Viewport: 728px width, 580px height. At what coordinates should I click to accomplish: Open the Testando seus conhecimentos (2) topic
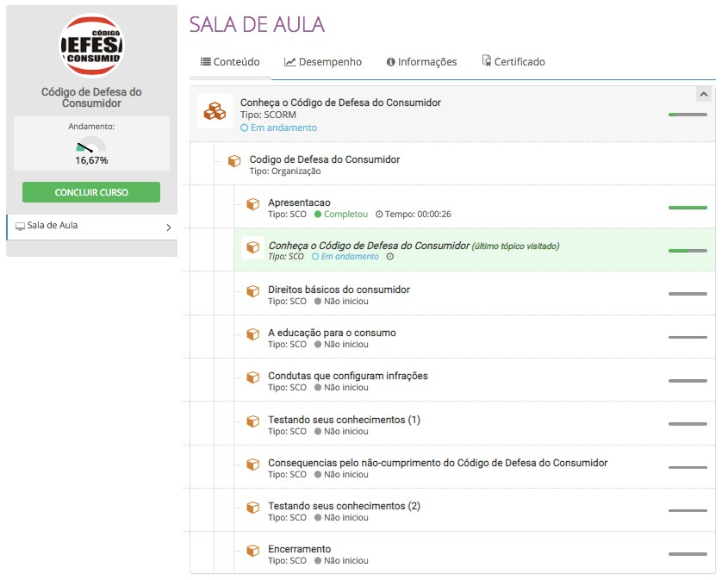[x=344, y=506]
